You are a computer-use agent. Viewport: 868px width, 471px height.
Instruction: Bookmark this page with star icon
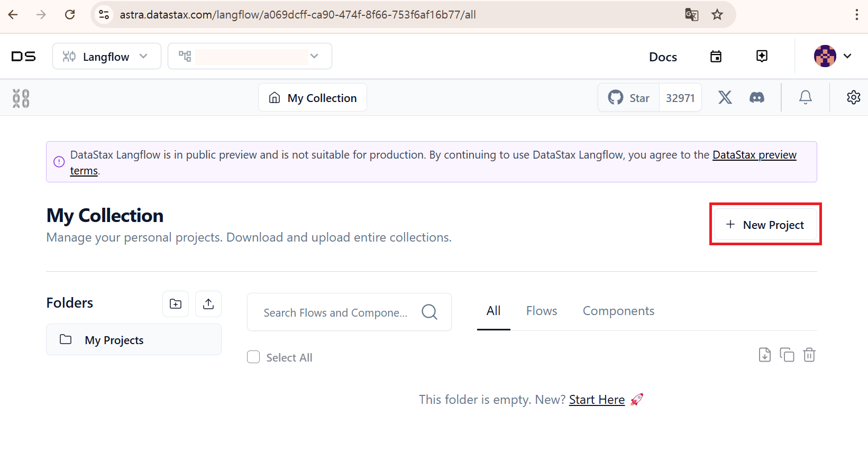pos(717,14)
